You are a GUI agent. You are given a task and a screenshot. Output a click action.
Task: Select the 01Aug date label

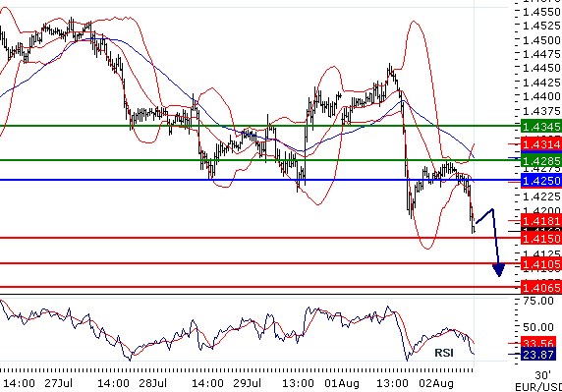(x=342, y=383)
